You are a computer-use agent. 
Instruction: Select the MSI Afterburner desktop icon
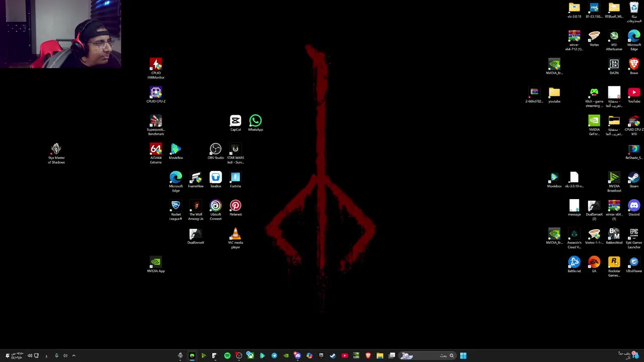point(614,41)
